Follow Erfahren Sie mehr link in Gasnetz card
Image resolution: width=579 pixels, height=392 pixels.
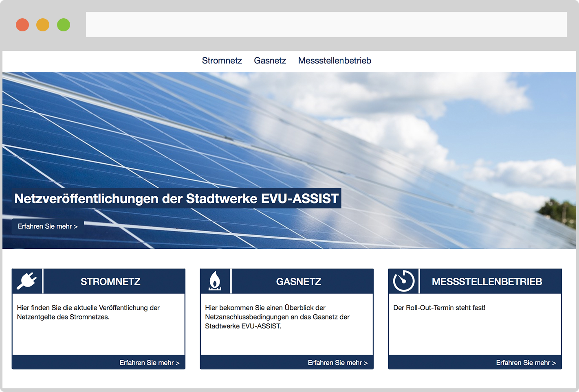click(337, 363)
